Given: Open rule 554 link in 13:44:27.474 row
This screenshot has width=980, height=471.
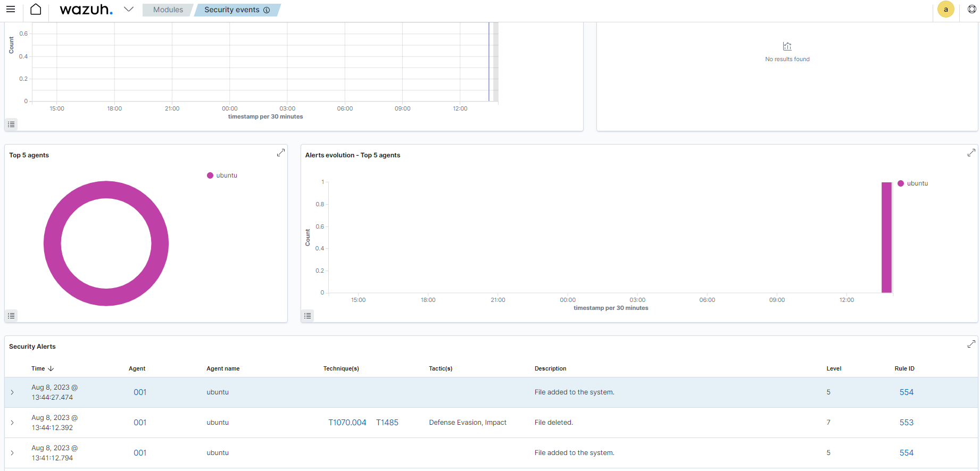Looking at the screenshot, I should click(x=907, y=392).
